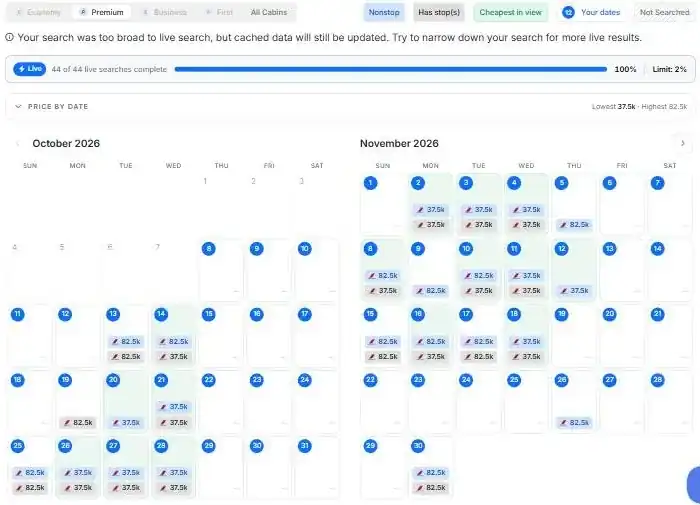Open the nonstop 37.5k fare on November 18
This screenshot has height=505, width=700.
527,342
